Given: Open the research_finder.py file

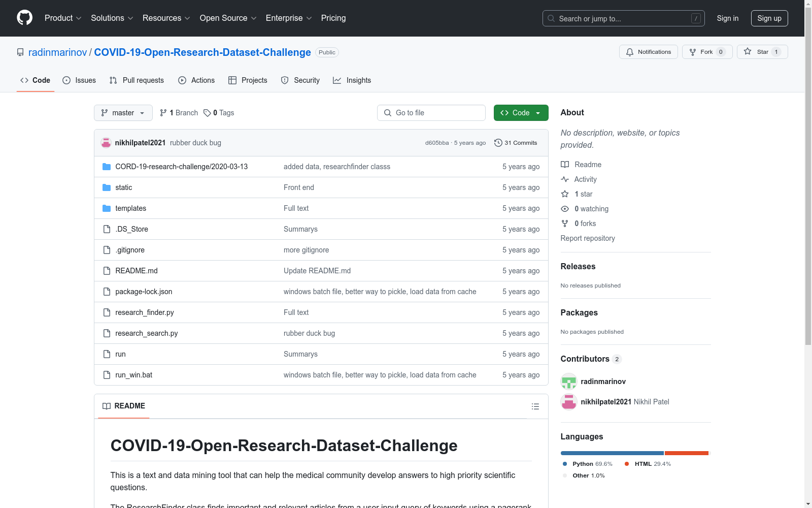Looking at the screenshot, I should [x=145, y=312].
